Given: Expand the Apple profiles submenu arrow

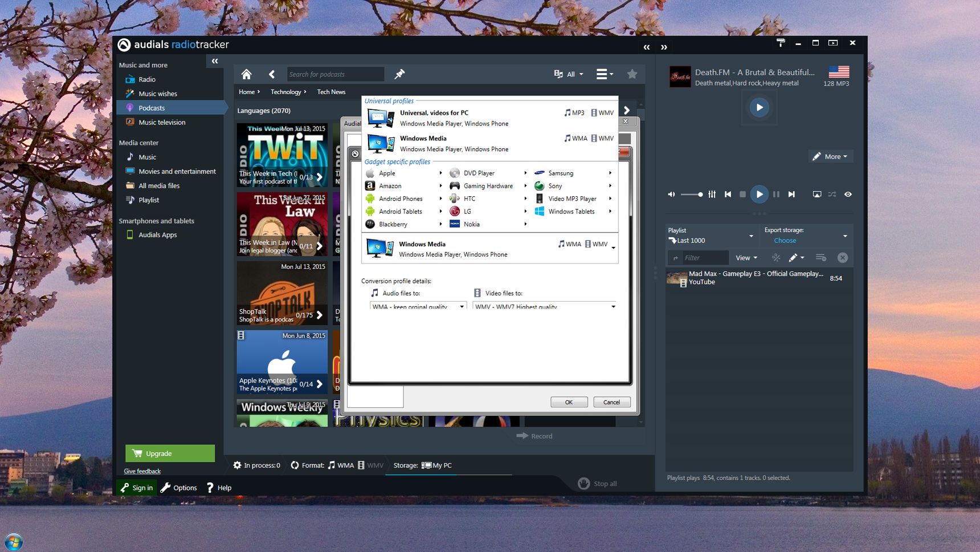Looking at the screenshot, I should click(x=440, y=173).
